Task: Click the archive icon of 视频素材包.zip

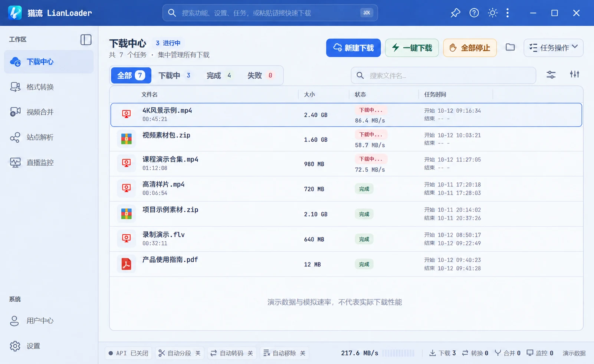Action: tap(126, 139)
